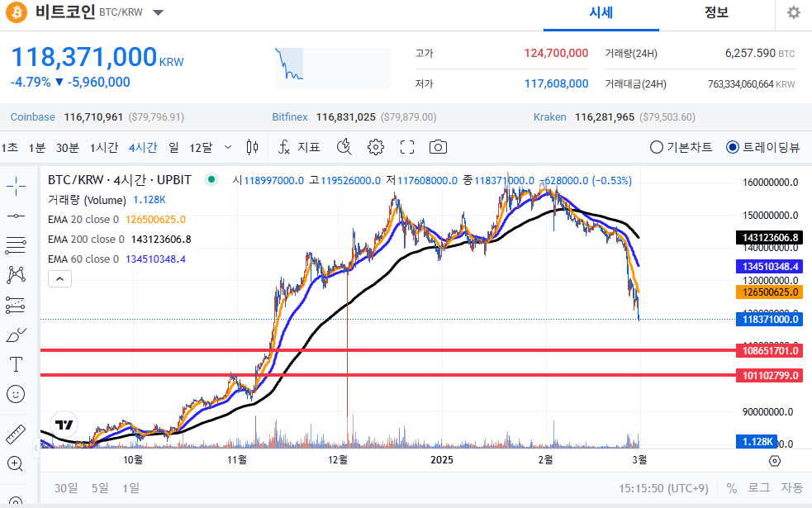Open price scale settings hexagon icon

tap(775, 460)
